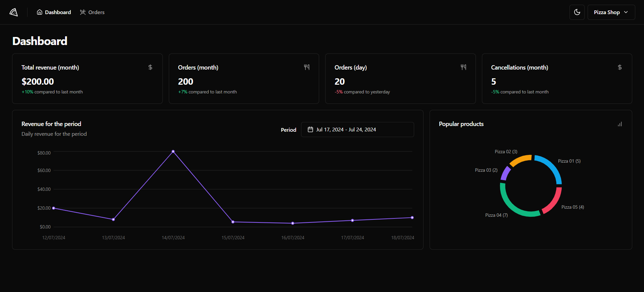Viewport: 644px width, 292px height.
Task: Open the Jul 17 - Jul 24 date range picker
Action: click(x=357, y=129)
